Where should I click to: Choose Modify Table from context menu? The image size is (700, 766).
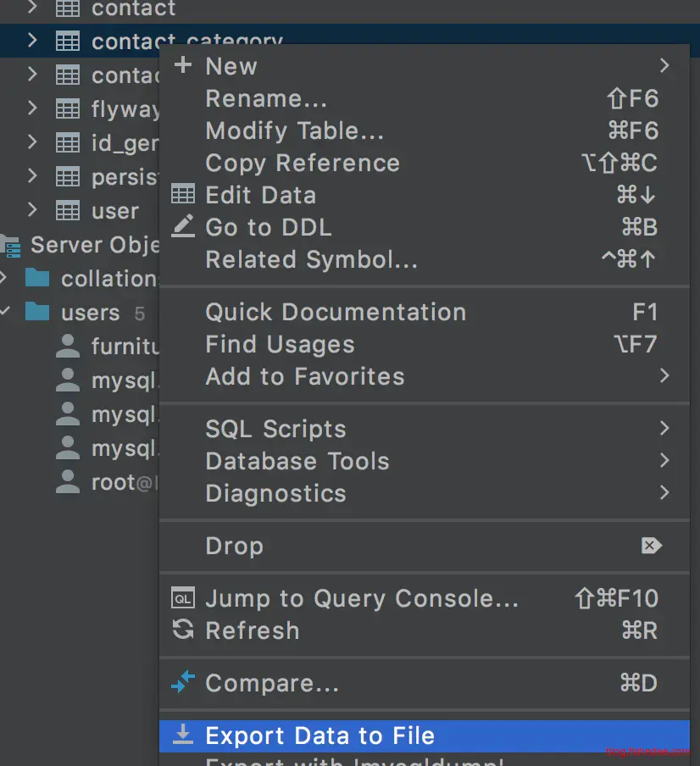tap(295, 130)
